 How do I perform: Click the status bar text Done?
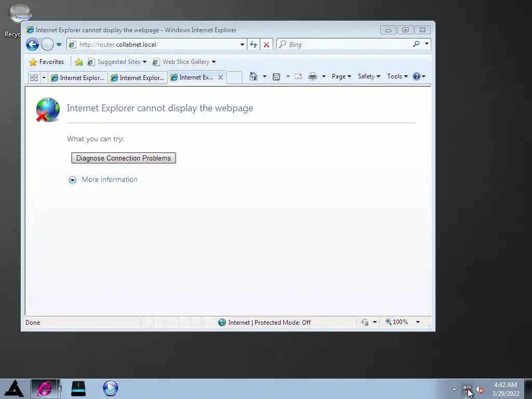pos(33,322)
